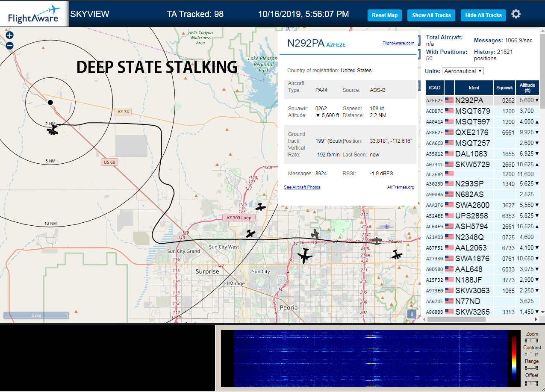The width and height of the screenshot is (545, 392).
Task: Click the US flag in the N77ND row
Action: [x=449, y=301]
